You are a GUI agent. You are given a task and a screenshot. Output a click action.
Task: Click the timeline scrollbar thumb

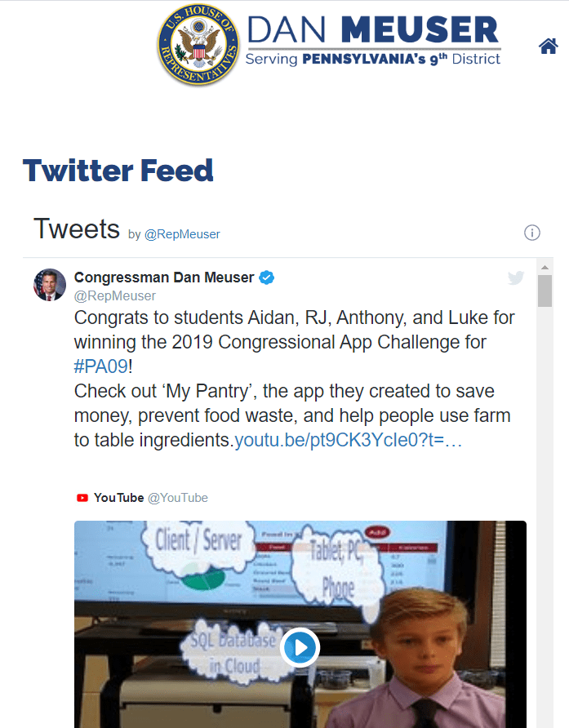coord(545,291)
